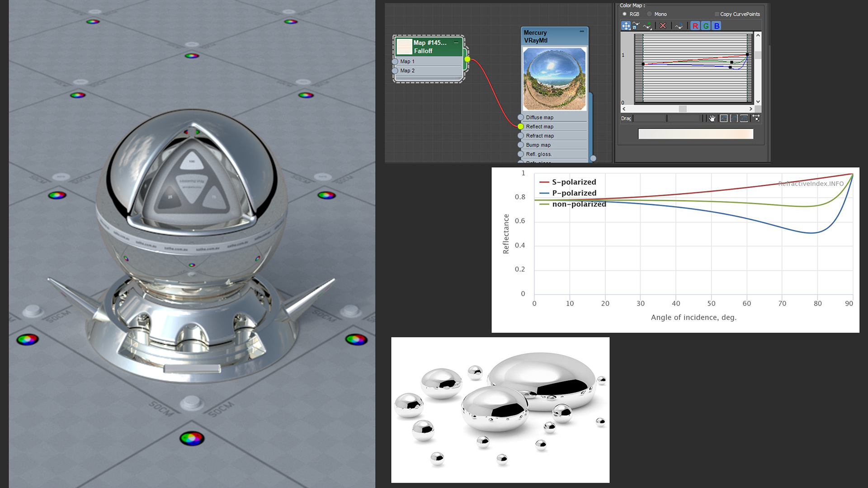Screen dimensions: 868x488
Task: Select the Mono radio option
Action: tap(650, 14)
